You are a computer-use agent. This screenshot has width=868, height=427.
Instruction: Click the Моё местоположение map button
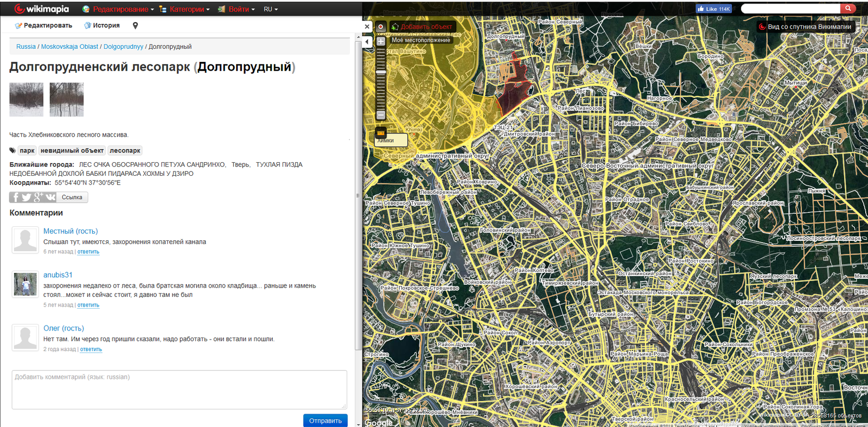click(421, 40)
